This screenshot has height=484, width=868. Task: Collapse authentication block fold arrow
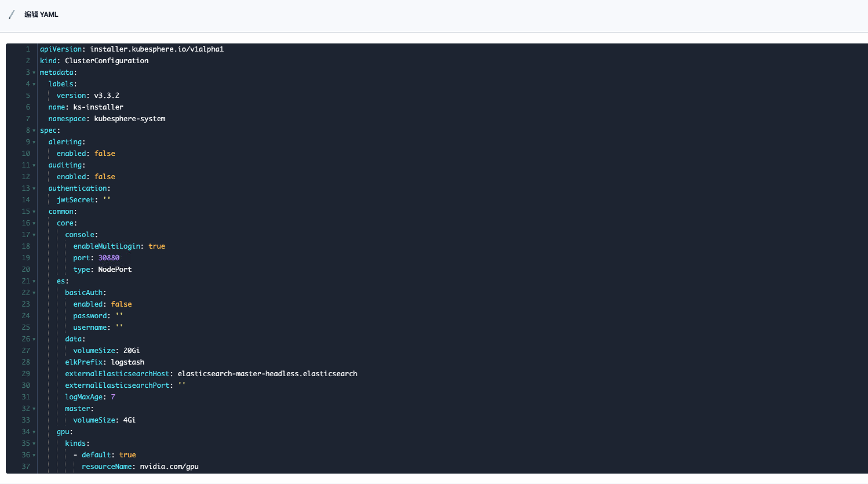pyautogui.click(x=34, y=188)
